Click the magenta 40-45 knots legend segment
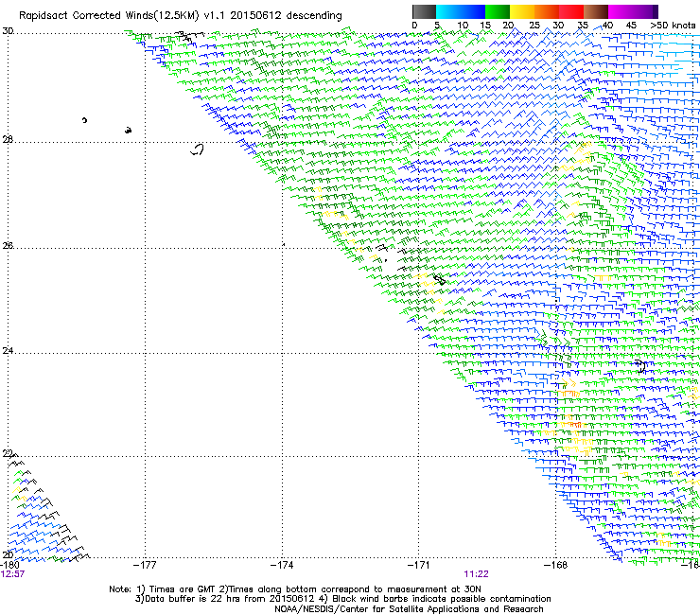This screenshot has height=615, width=700. [x=621, y=11]
